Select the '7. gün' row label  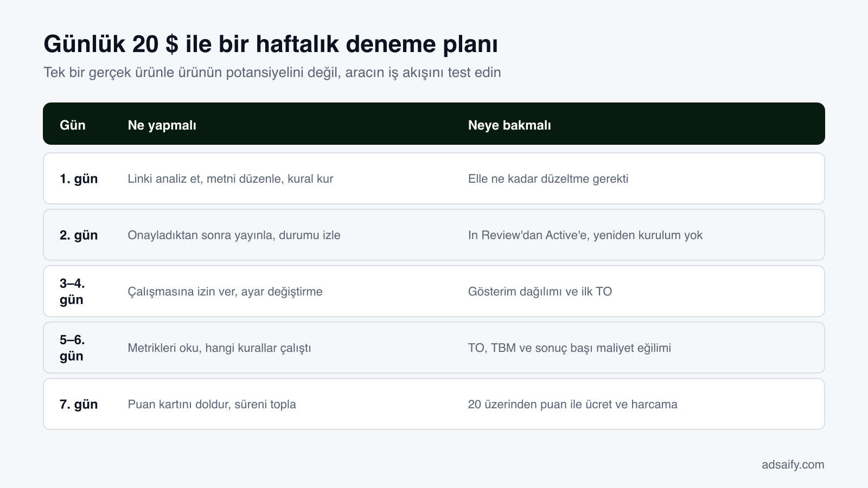click(x=79, y=404)
